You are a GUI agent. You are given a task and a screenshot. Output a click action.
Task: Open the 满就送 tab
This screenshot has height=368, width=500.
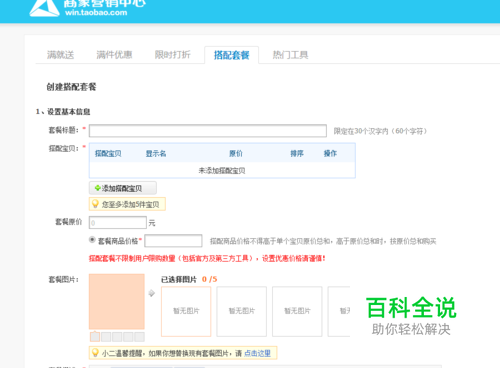pyautogui.click(x=60, y=55)
